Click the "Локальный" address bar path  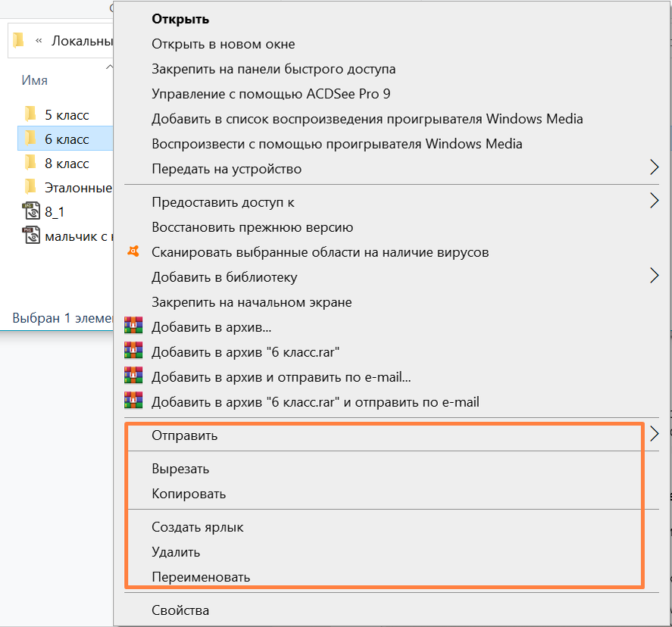(x=82, y=40)
